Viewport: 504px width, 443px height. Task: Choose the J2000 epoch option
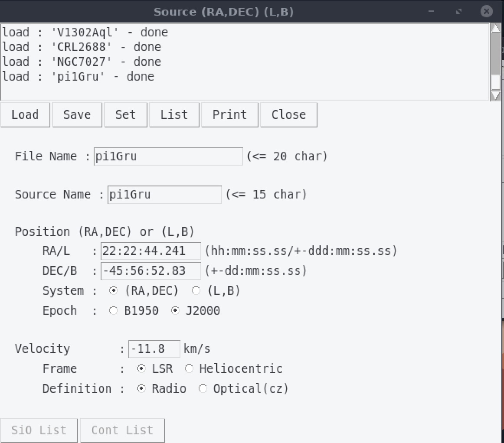[175, 311]
